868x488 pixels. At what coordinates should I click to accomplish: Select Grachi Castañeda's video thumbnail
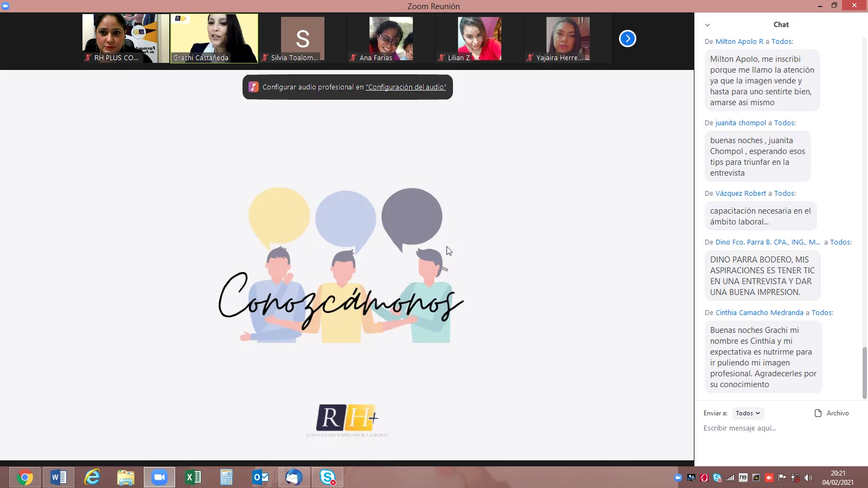[x=214, y=38]
